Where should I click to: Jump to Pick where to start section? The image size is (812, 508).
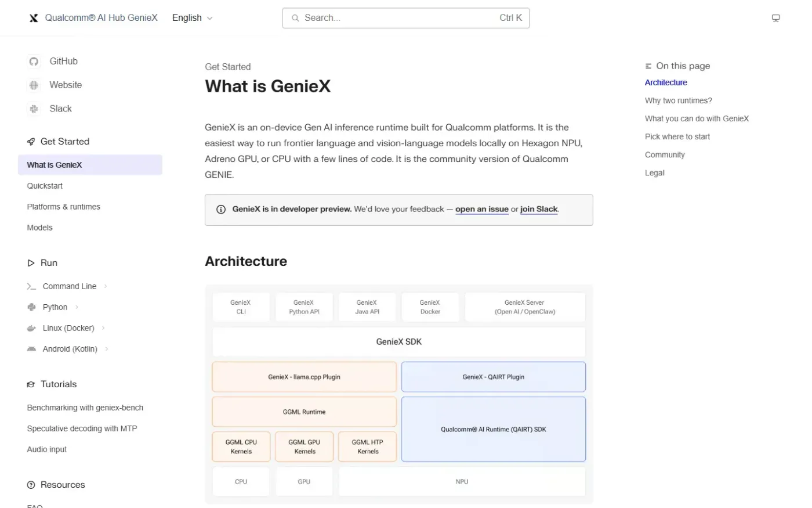click(677, 136)
